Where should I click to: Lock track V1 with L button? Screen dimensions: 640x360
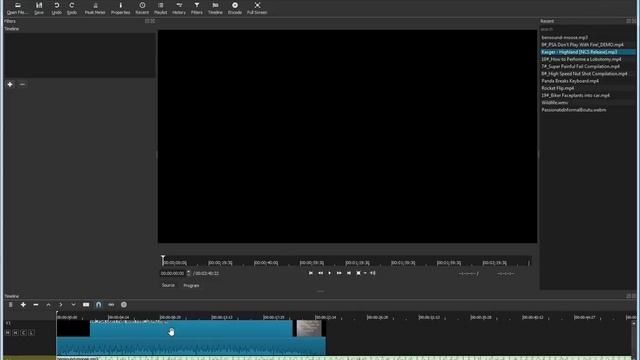(31, 333)
